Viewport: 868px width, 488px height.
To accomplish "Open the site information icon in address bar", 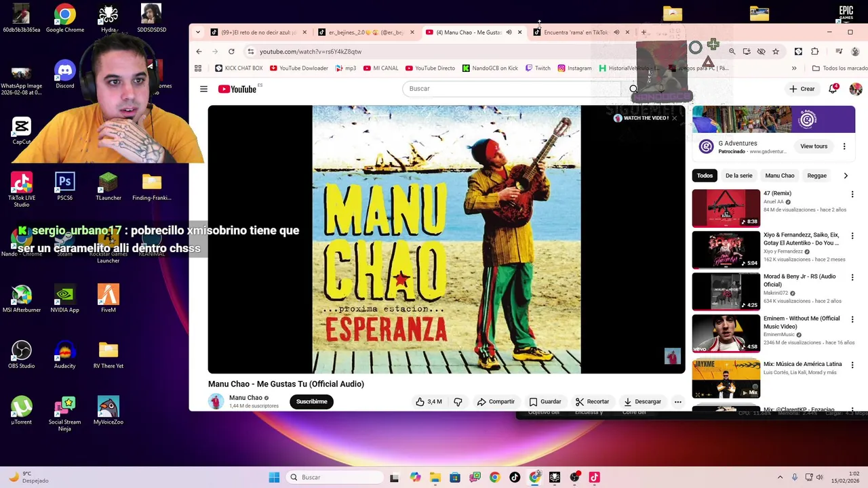I will [250, 52].
